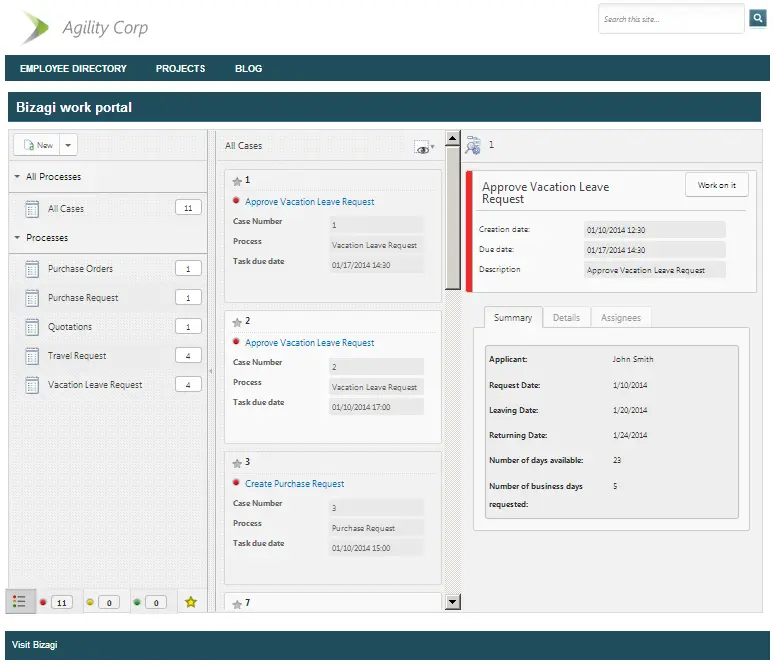Filter by yellow at-risk status dot

[x=90, y=602]
